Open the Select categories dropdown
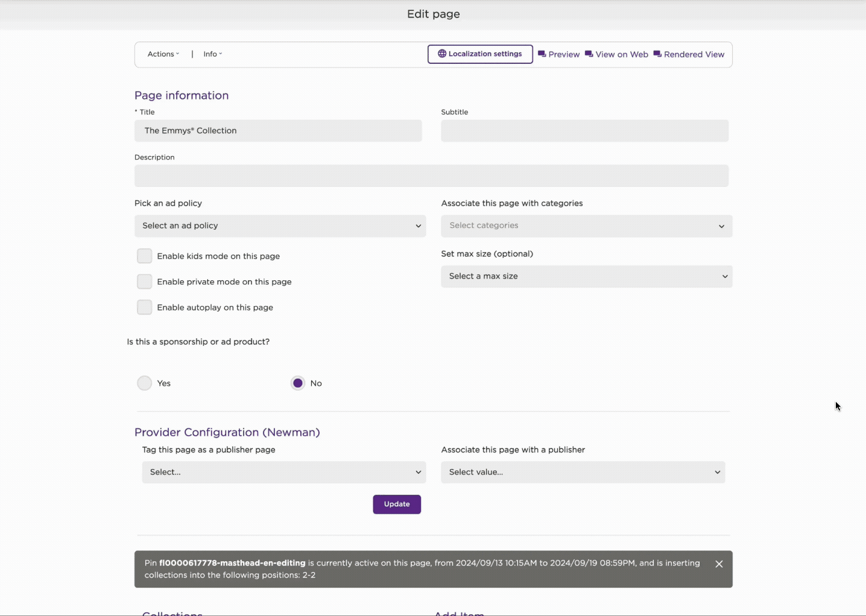This screenshot has height=616, width=866. 587,226
